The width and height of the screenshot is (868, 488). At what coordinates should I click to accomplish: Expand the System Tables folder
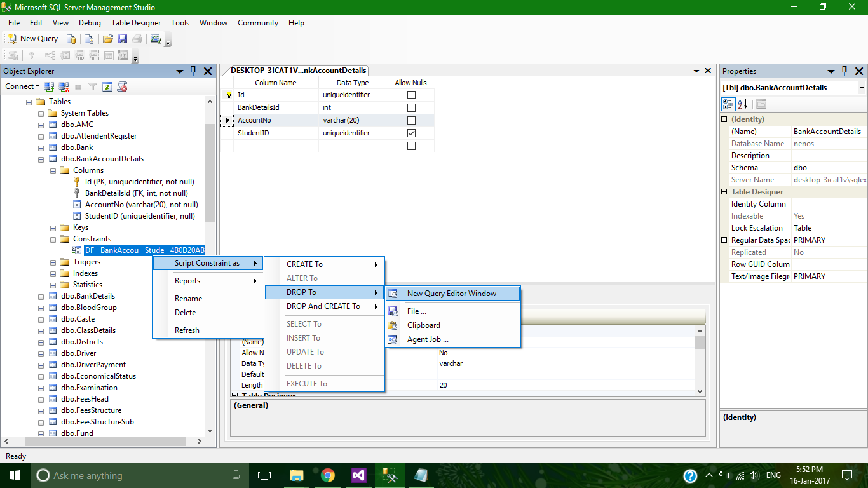pos(41,113)
